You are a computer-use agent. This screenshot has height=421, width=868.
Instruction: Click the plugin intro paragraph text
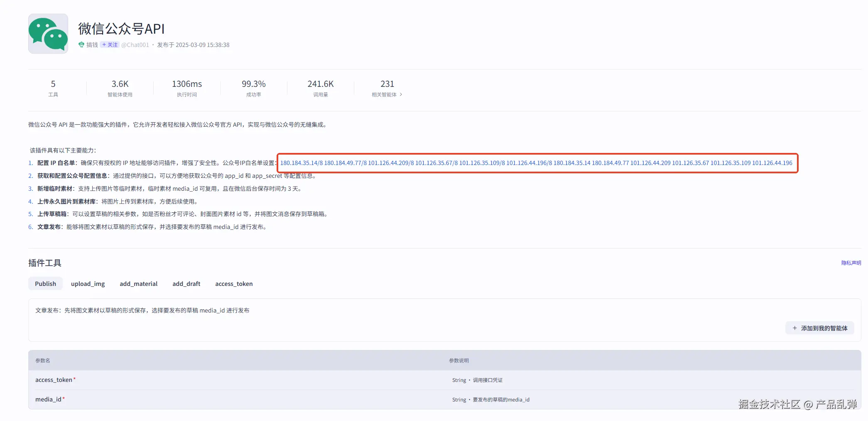pos(179,125)
